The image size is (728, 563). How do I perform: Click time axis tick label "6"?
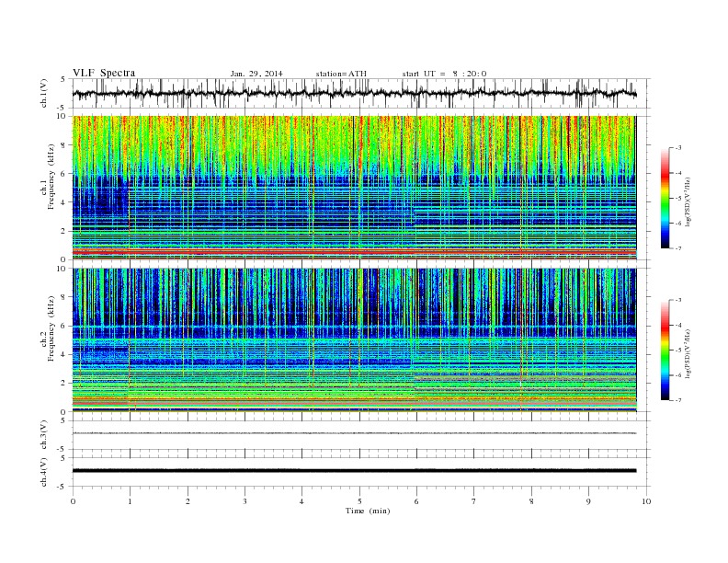tap(416, 501)
